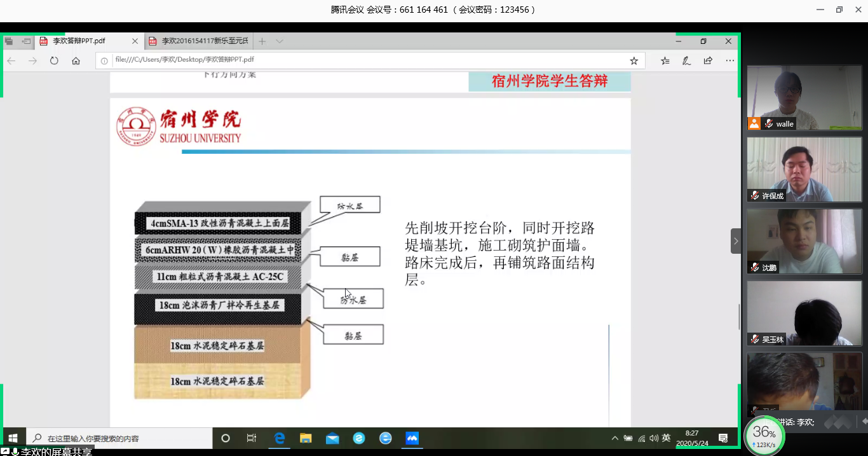Expand the tab preview dropdown chevron

click(x=280, y=41)
